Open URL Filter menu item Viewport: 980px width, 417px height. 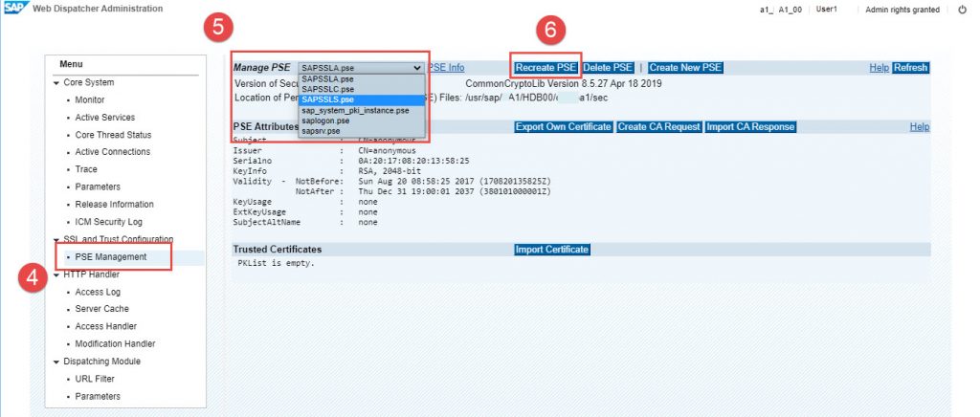tap(95, 379)
